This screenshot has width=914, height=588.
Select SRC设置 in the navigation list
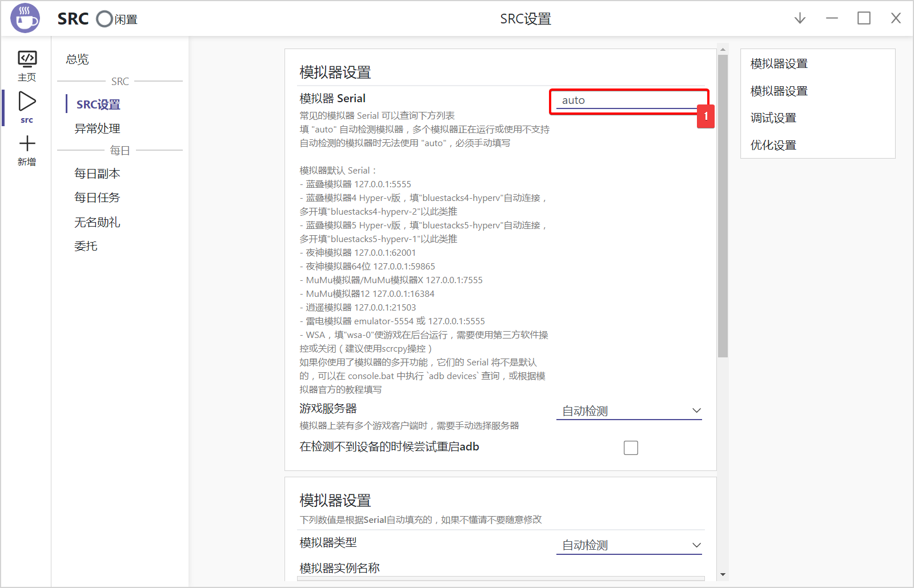[98, 104]
